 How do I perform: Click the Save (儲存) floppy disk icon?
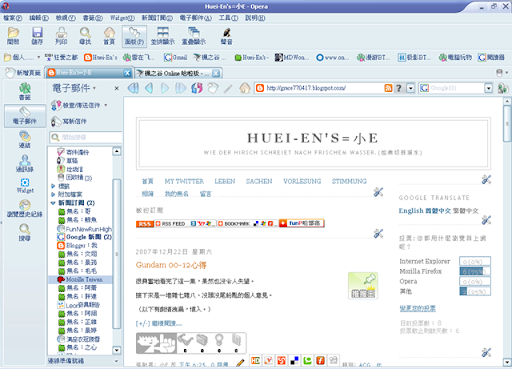click(37, 36)
